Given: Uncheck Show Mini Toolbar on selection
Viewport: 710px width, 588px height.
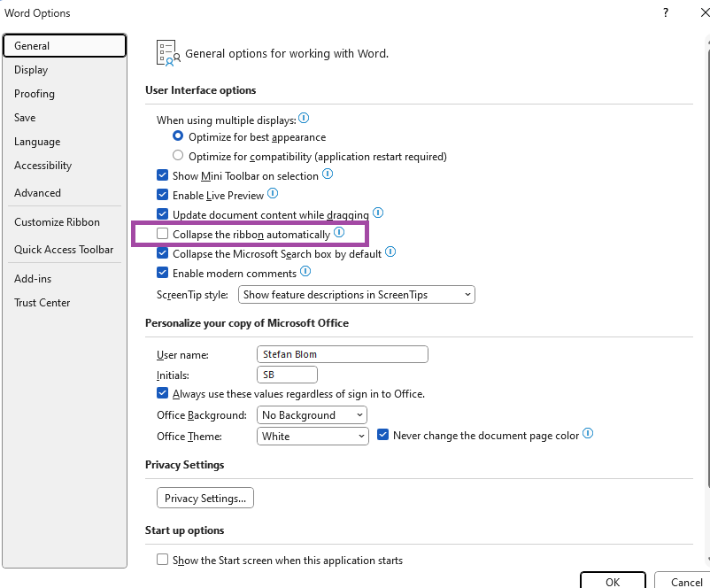Looking at the screenshot, I should [163, 175].
